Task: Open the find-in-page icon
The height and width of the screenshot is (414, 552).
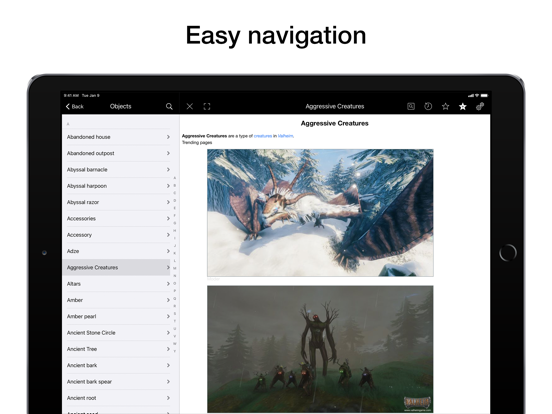Action: [411, 106]
